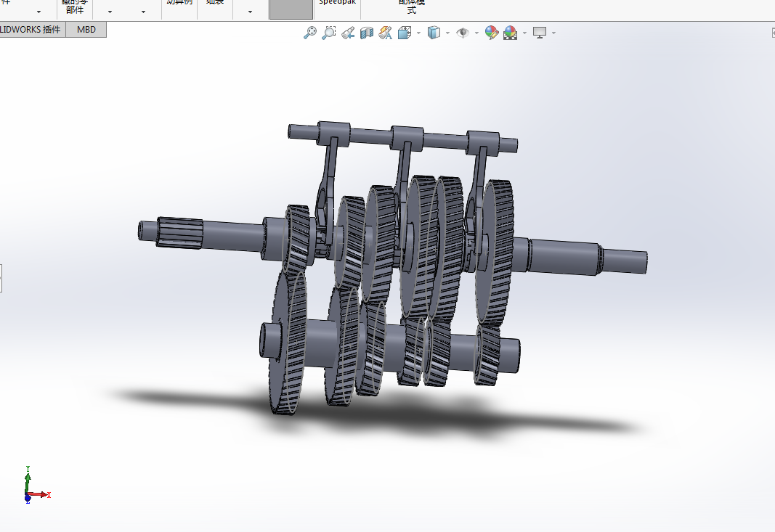Expand the View Settings dropdown arrow
The height and width of the screenshot is (532, 775).
pos(553,33)
